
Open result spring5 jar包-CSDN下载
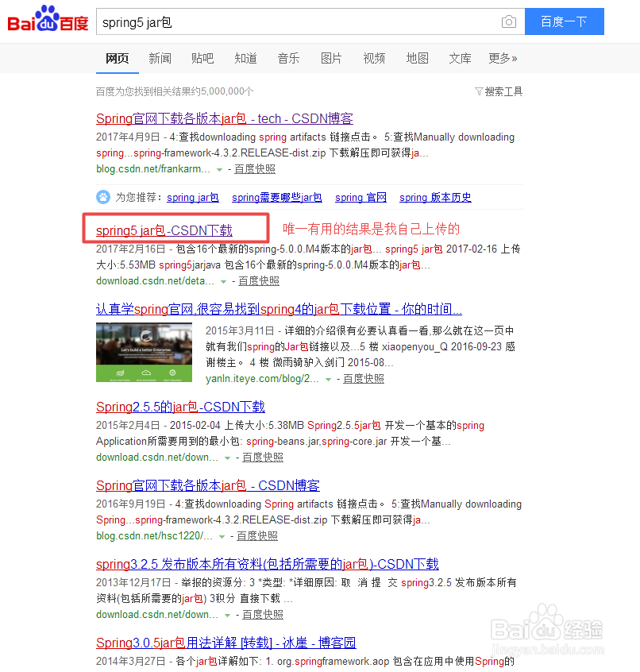click(164, 230)
